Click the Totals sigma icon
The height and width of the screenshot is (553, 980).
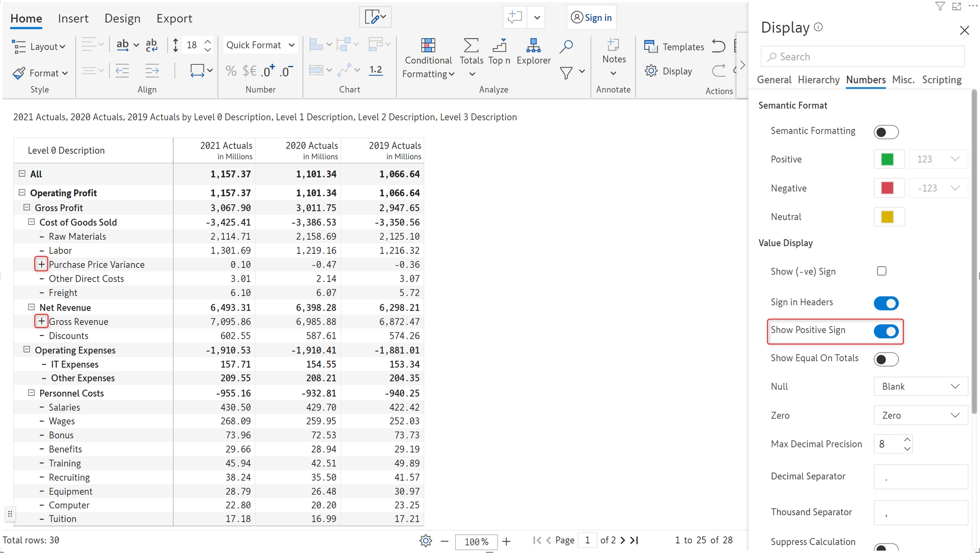(x=471, y=46)
